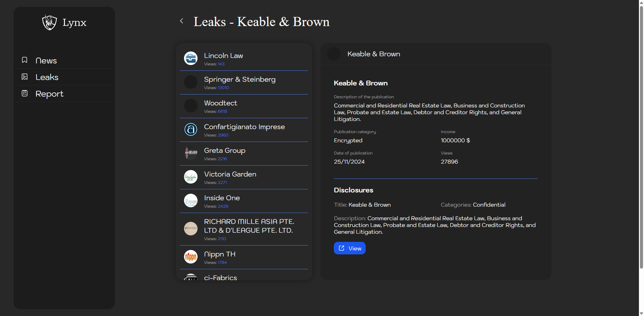The image size is (644, 316).
Task: Click the page vertical scrollbar
Action: (x=641, y=135)
